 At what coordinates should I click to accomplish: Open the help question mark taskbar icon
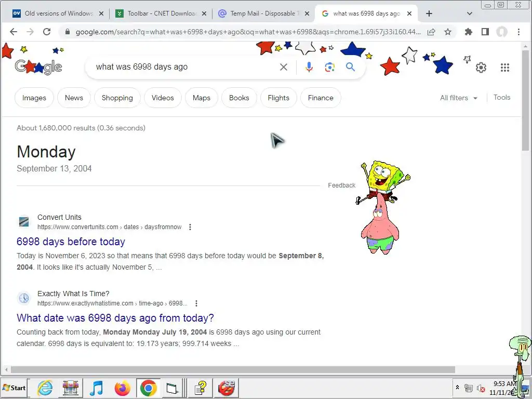[x=200, y=388]
